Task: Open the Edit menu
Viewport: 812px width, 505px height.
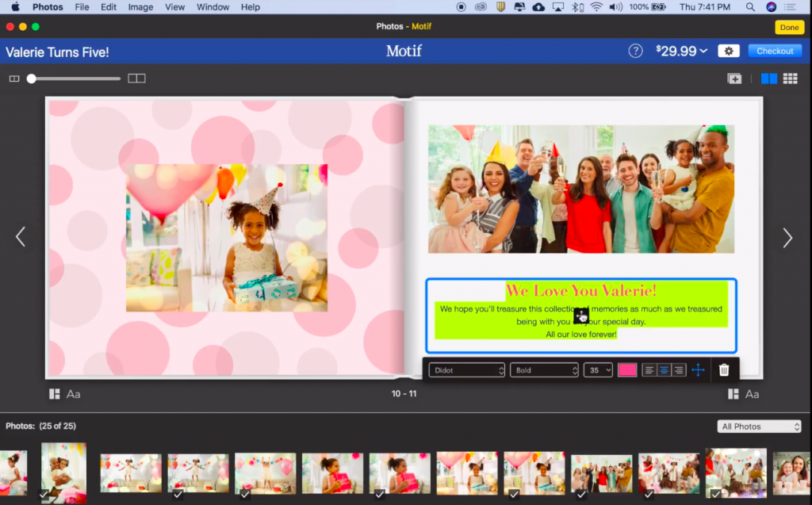Action: click(x=108, y=7)
